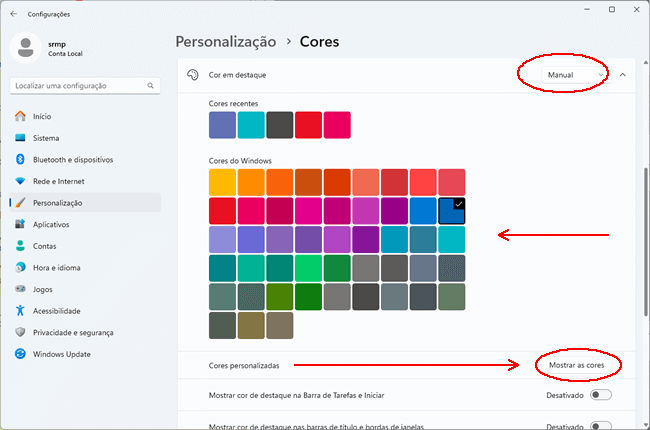Open the Manual accent color dropdown
The image size is (650, 430).
575,75
